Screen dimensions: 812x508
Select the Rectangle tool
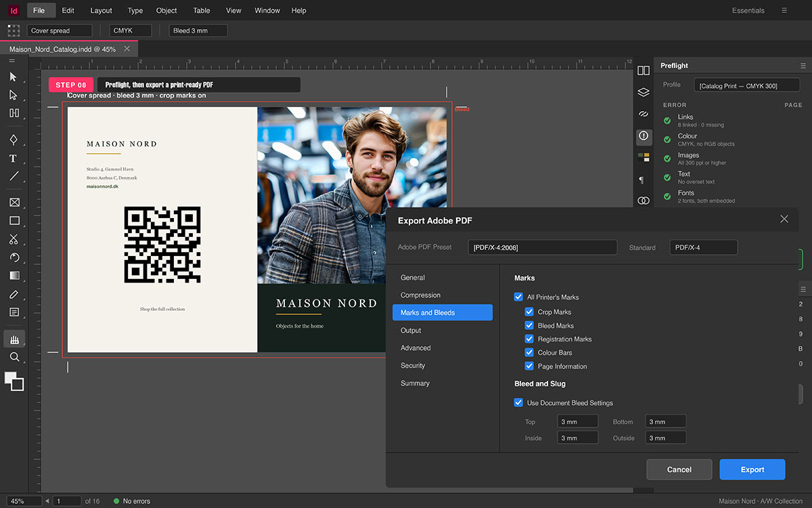14,220
